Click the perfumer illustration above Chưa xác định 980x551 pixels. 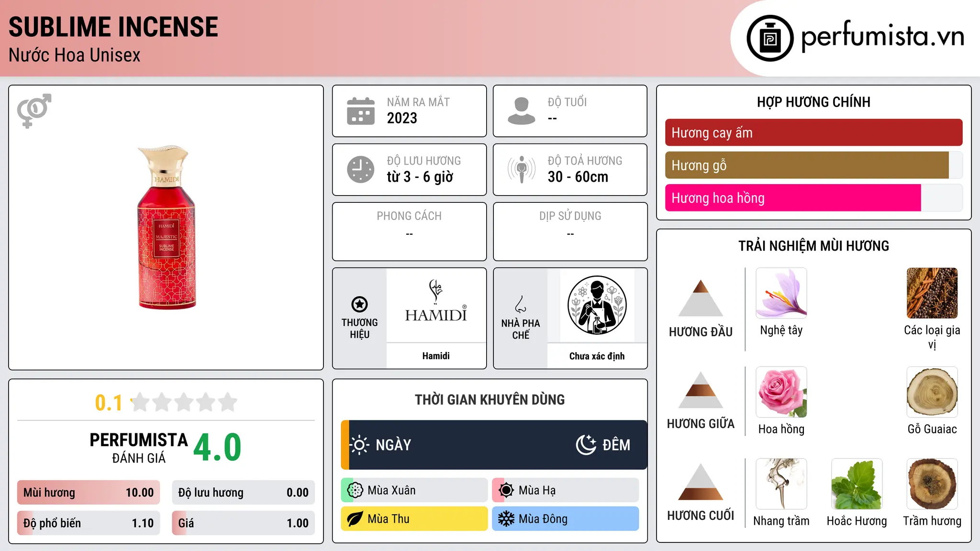click(x=597, y=305)
